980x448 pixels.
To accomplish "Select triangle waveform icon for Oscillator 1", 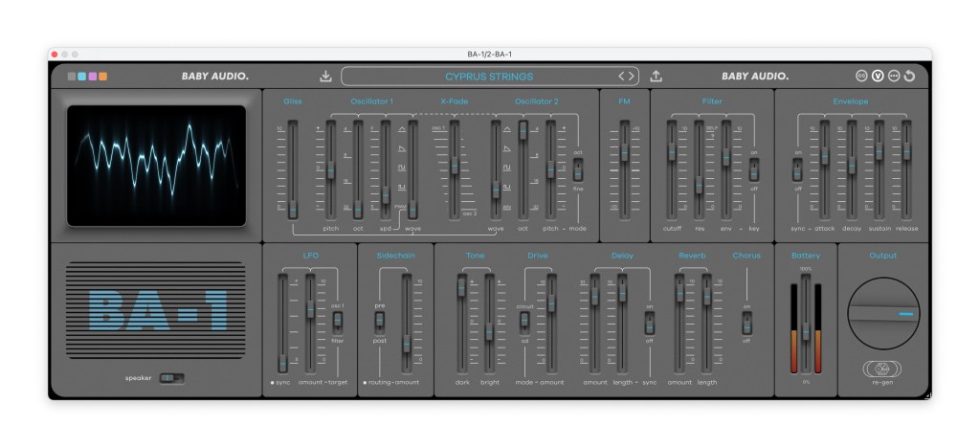I will tap(403, 129).
